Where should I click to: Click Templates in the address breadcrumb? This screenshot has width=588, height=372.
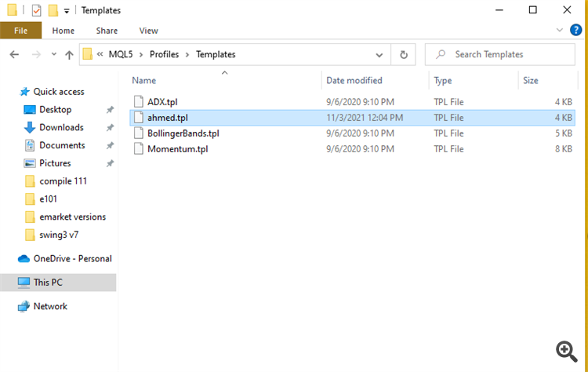pyautogui.click(x=216, y=54)
